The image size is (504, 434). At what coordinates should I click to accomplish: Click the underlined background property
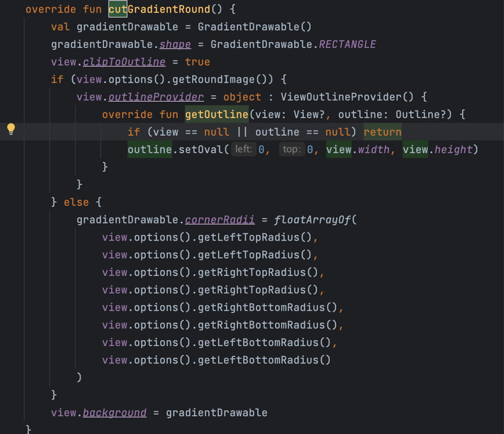(114, 413)
